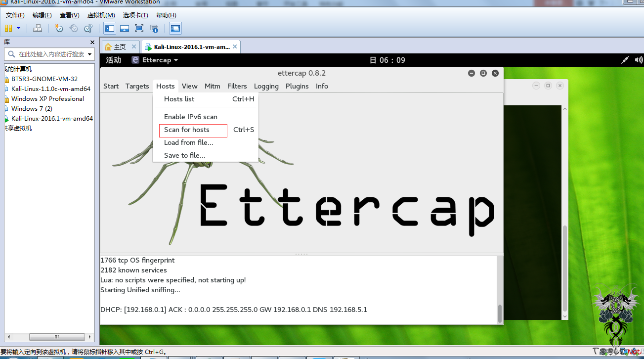644x359 pixels.
Task: Click the console view toolbar icon
Action: (175, 28)
